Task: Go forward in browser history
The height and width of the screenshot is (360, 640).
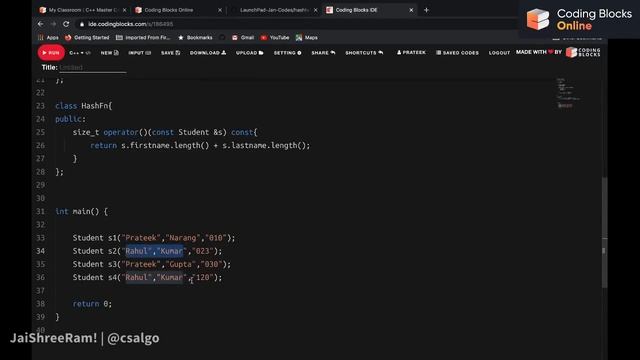Action: (53, 24)
